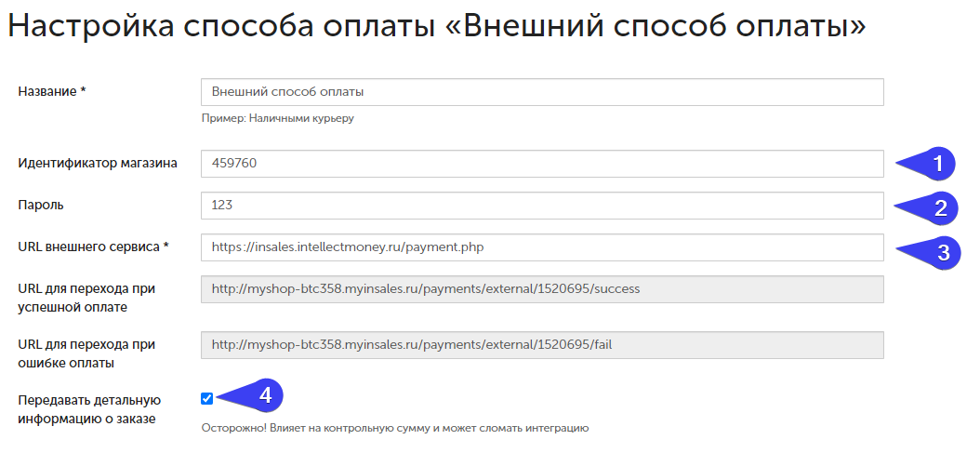
Task: Select the Пароль input field
Action: (541, 206)
